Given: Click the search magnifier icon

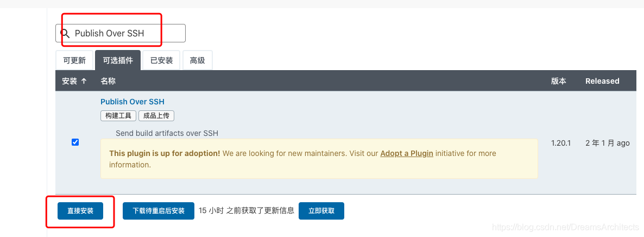Looking at the screenshot, I should tap(65, 33).
